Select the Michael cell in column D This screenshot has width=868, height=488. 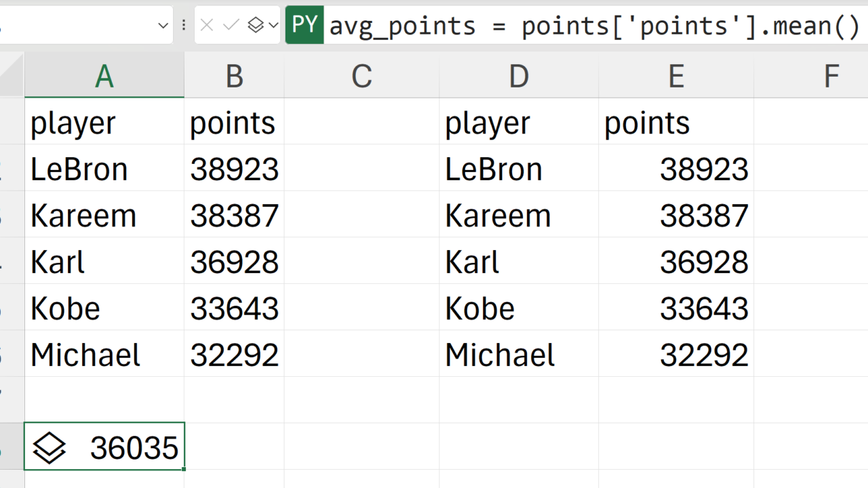point(519,355)
